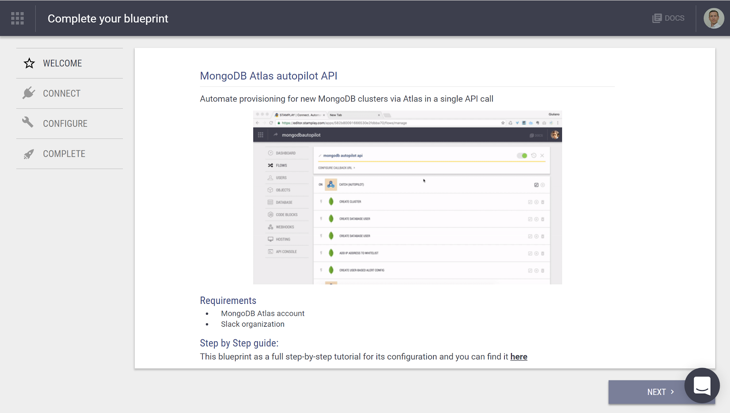Select the CONNECT step
Viewport: 730px width, 413px height.
pos(70,94)
